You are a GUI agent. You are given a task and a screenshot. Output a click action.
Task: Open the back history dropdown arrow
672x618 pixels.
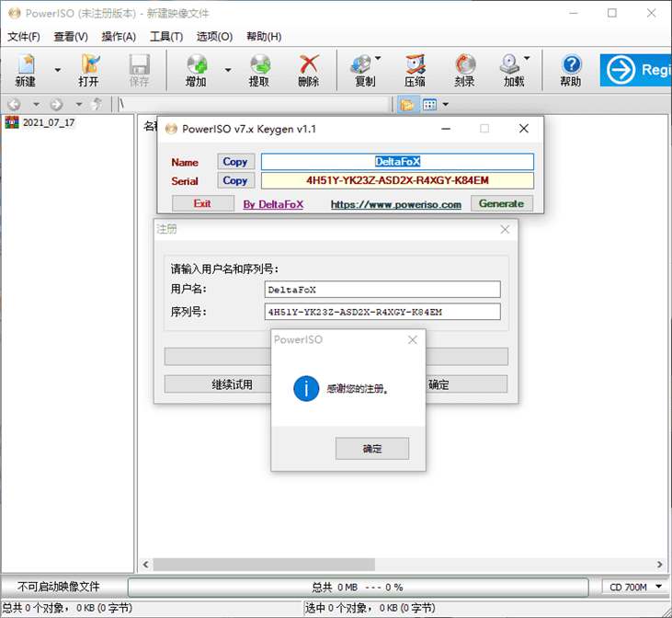pyautogui.click(x=37, y=104)
